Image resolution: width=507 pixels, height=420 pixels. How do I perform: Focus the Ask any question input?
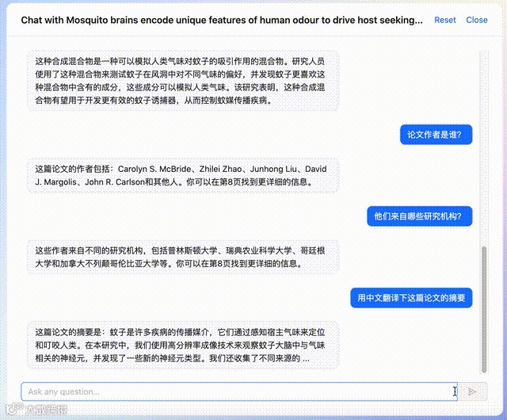pyautogui.click(x=239, y=391)
